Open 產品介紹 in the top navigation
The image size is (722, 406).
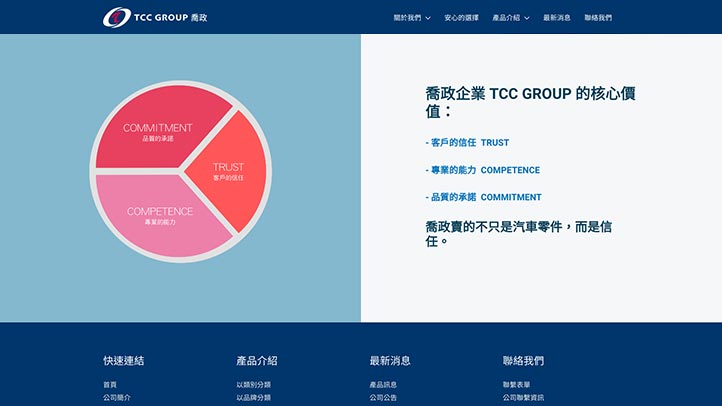[506, 17]
